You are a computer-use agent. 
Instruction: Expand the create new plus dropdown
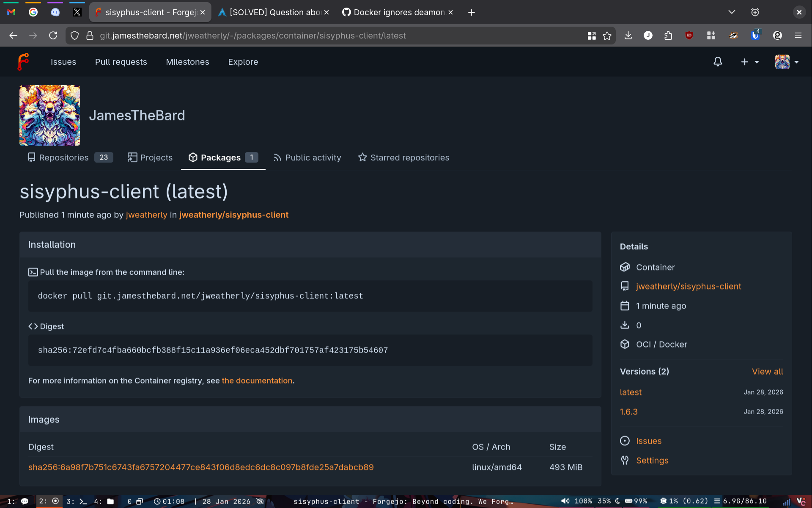pos(749,62)
